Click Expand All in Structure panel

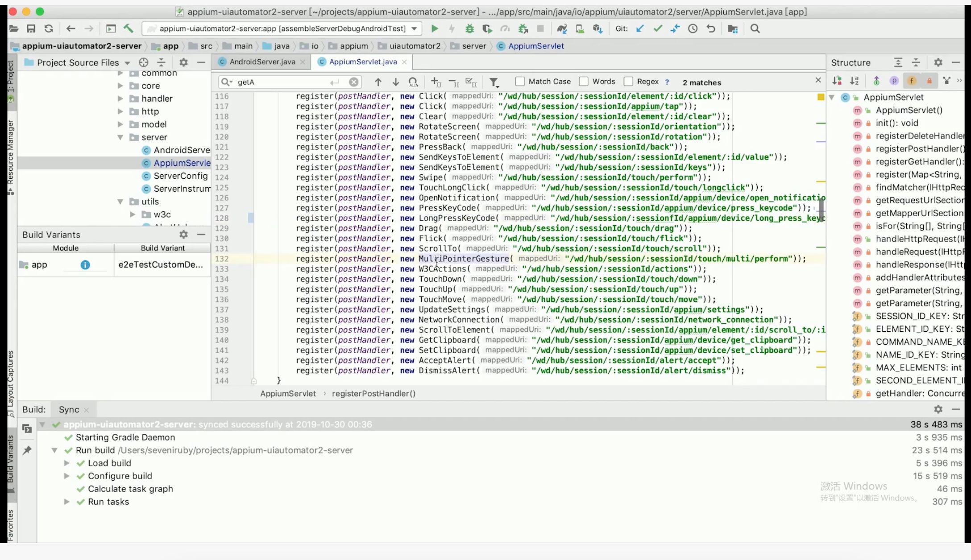coord(898,62)
